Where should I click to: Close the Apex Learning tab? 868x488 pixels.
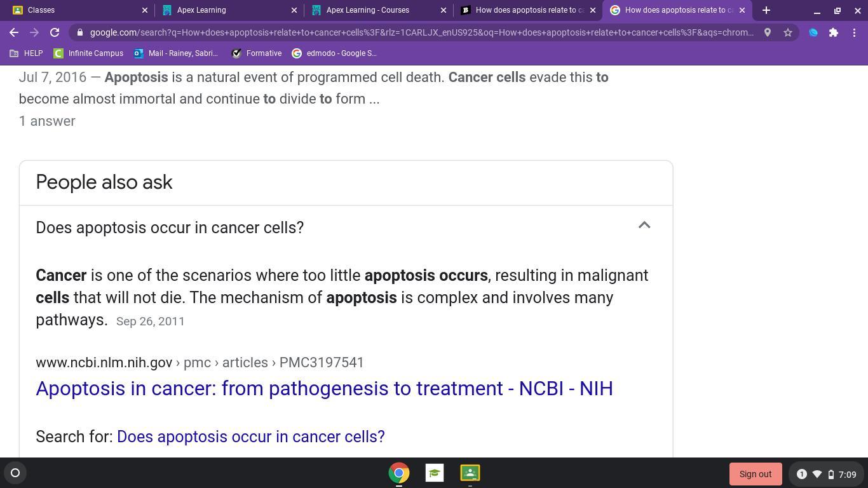click(294, 10)
